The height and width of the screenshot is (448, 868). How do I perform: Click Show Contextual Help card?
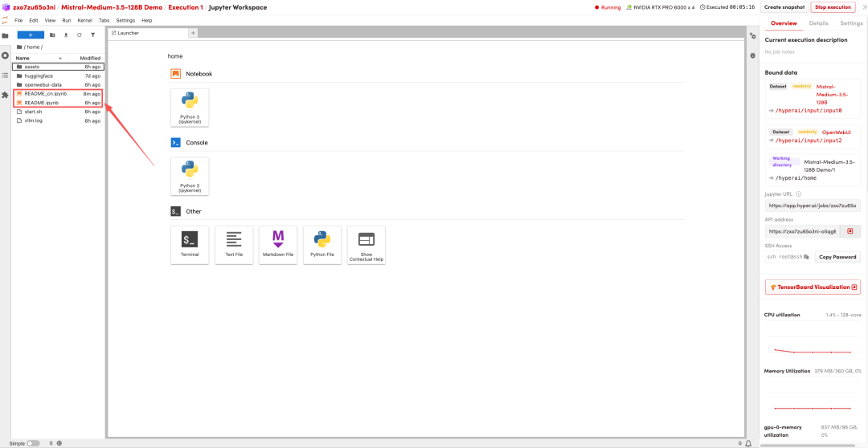point(366,244)
